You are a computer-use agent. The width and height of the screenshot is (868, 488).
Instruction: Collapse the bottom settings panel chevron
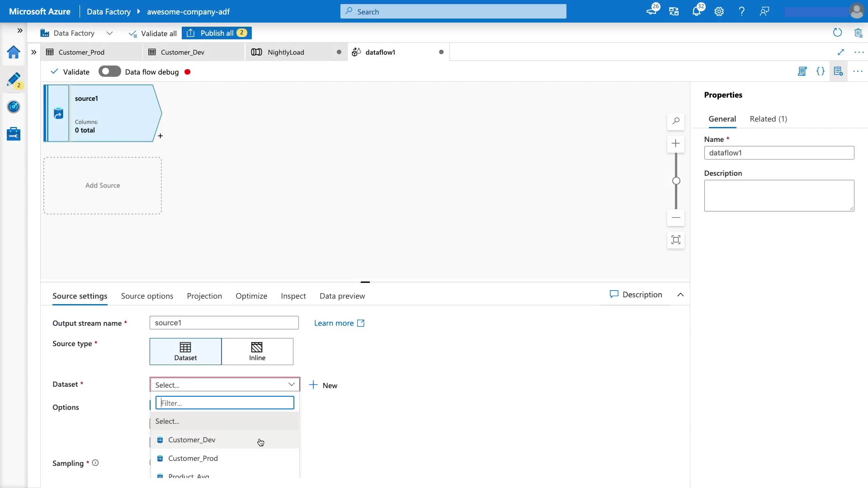pos(680,295)
